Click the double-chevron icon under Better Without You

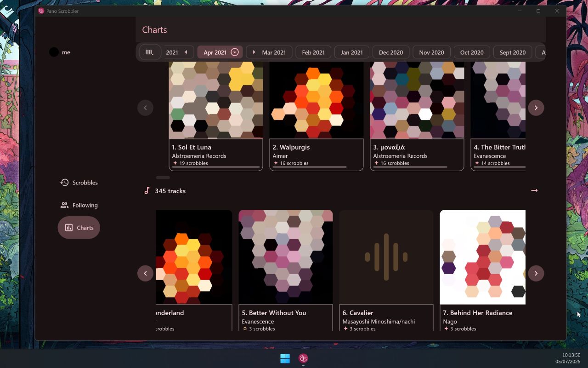coord(245,328)
